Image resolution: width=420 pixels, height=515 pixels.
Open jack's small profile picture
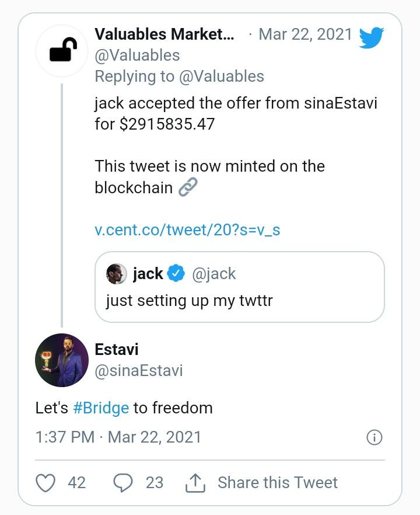(117, 273)
